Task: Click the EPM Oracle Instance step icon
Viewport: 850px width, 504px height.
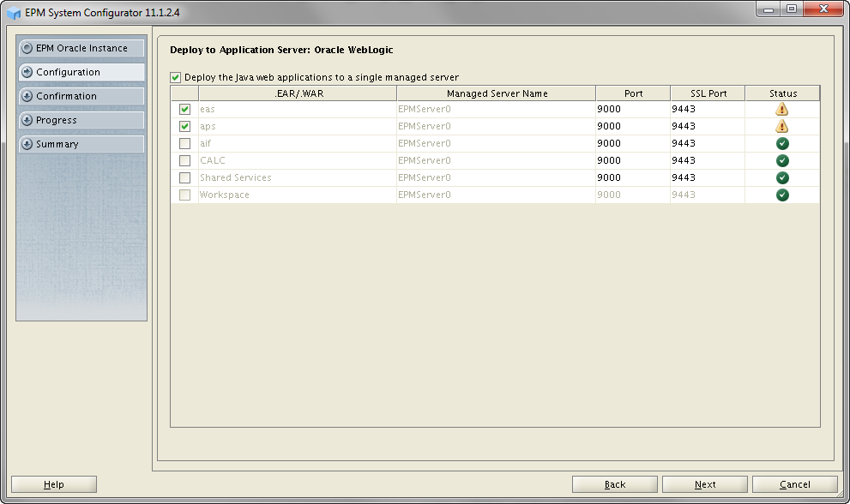Action: (x=27, y=48)
